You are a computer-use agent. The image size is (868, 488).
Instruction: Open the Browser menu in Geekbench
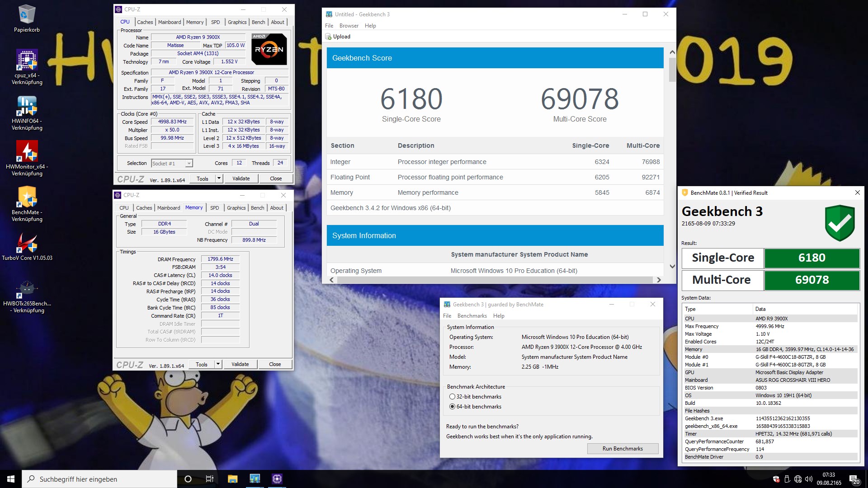point(349,26)
